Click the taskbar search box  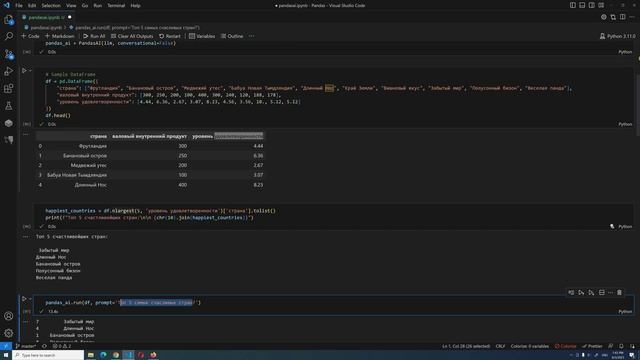(48, 355)
